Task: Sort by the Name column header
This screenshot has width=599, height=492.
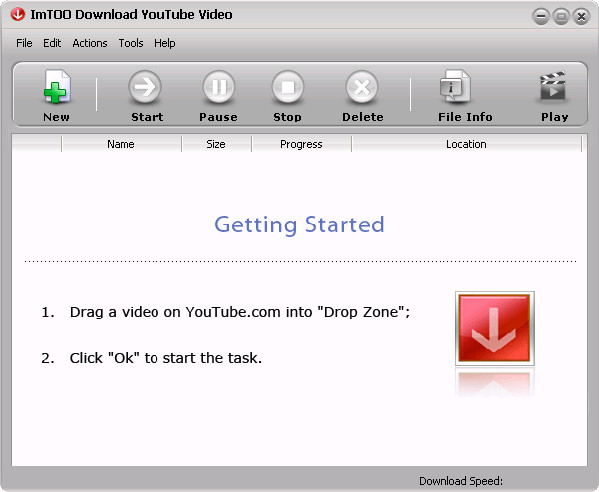Action: click(x=121, y=144)
